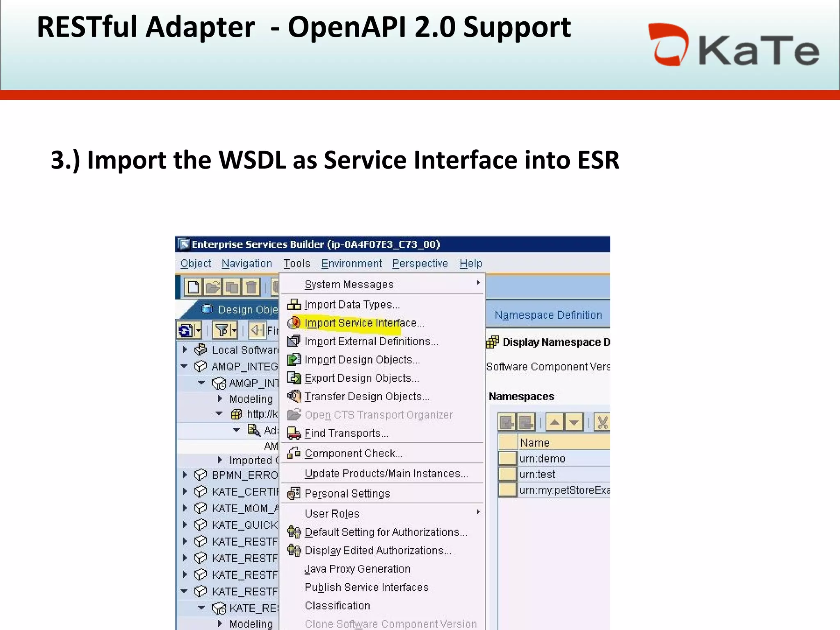The image size is (840, 630).
Task: Click the Component Check icon
Action: click(294, 453)
